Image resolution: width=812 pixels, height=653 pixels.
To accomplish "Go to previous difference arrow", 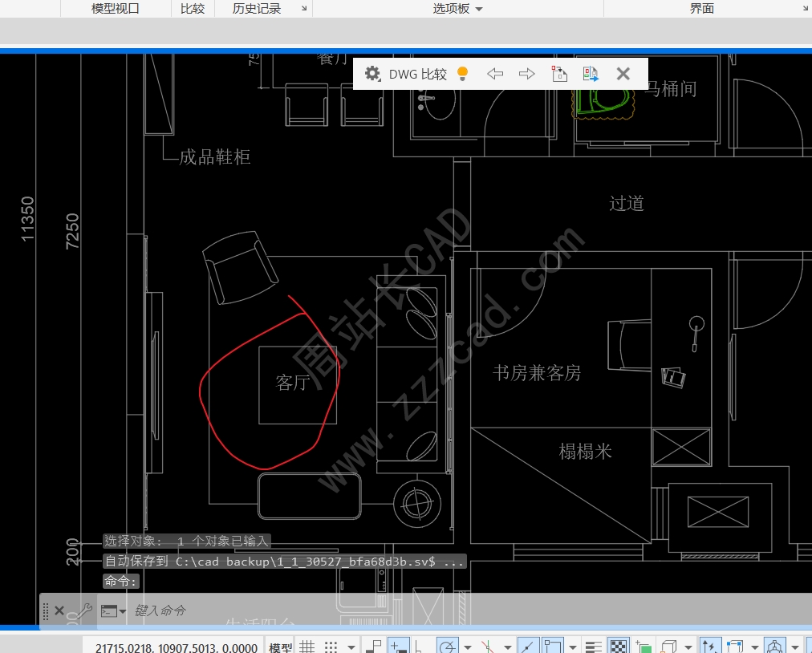I will (495, 74).
